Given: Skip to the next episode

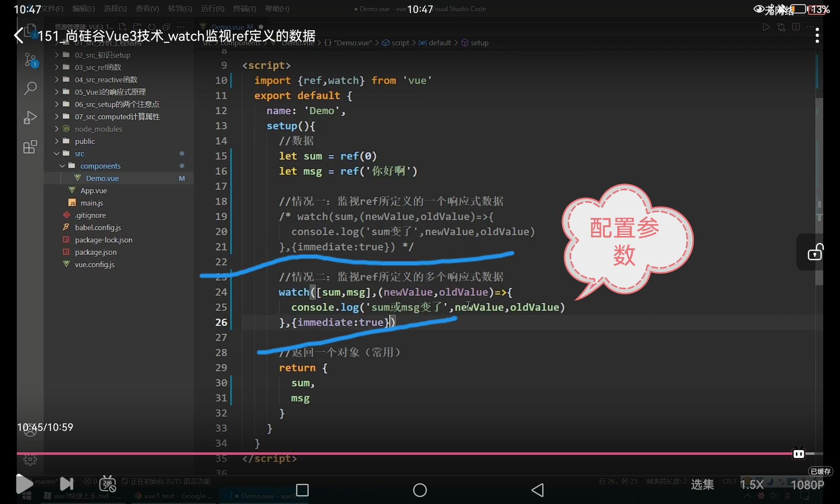Looking at the screenshot, I should [67, 484].
